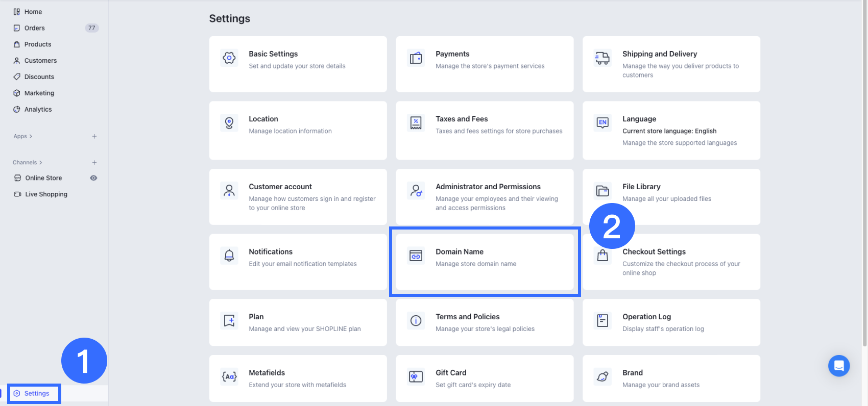The image size is (868, 406).
Task: Click the Customer account person icon
Action: [x=229, y=191]
